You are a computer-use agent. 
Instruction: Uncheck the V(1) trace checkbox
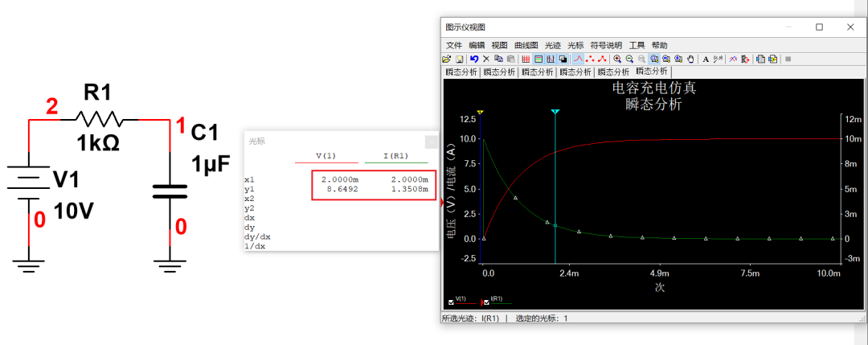coord(450,302)
